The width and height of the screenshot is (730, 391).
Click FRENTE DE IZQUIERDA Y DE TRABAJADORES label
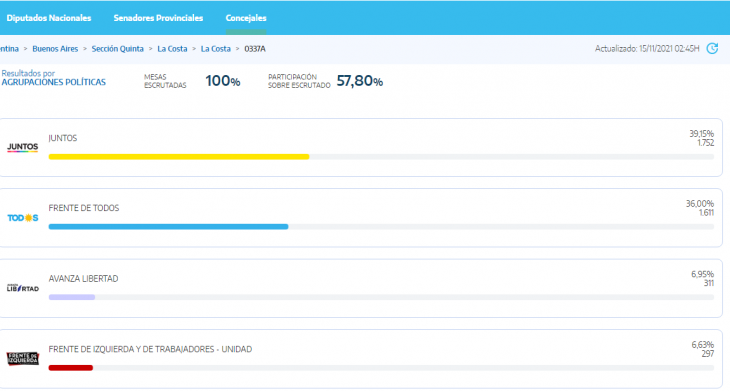coord(150,349)
